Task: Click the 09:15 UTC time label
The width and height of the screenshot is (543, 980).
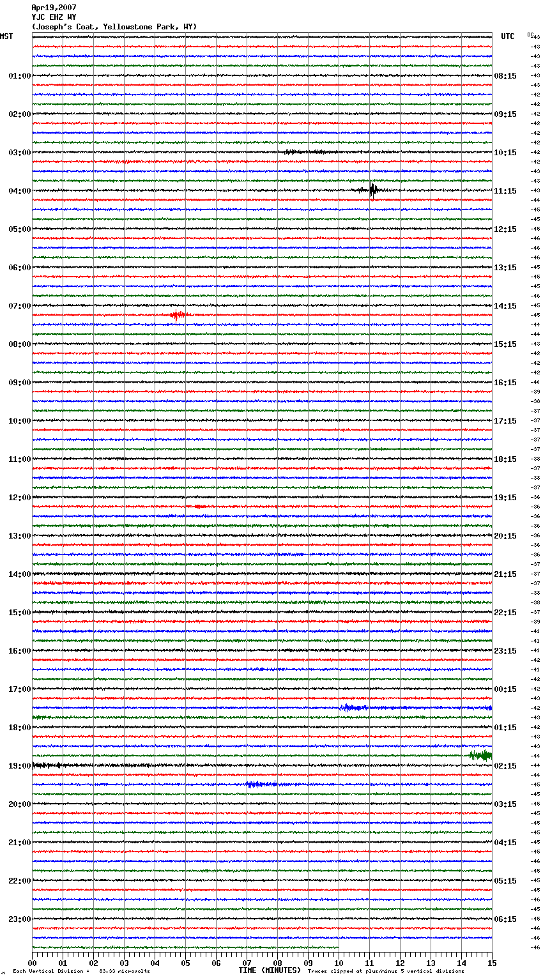Action: coord(505,114)
